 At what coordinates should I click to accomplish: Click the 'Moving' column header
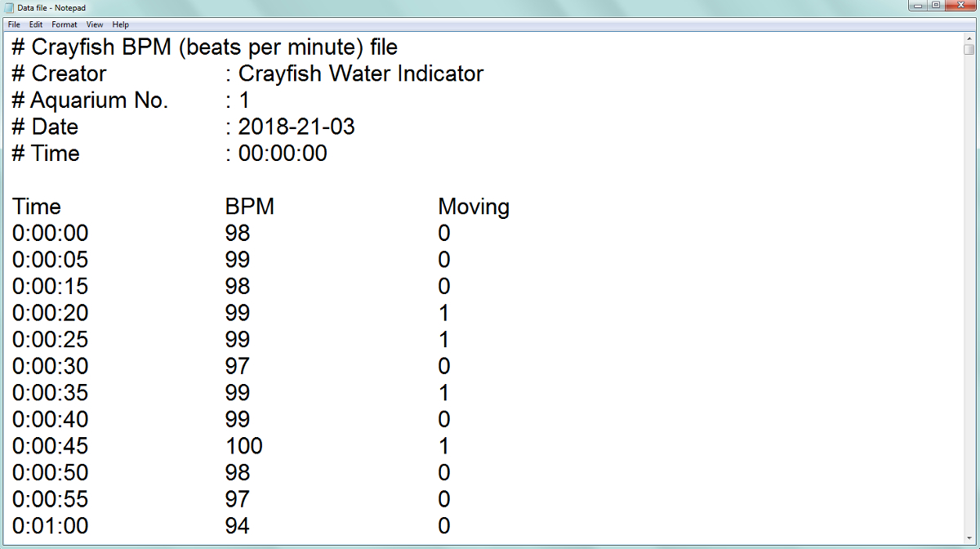tap(474, 207)
